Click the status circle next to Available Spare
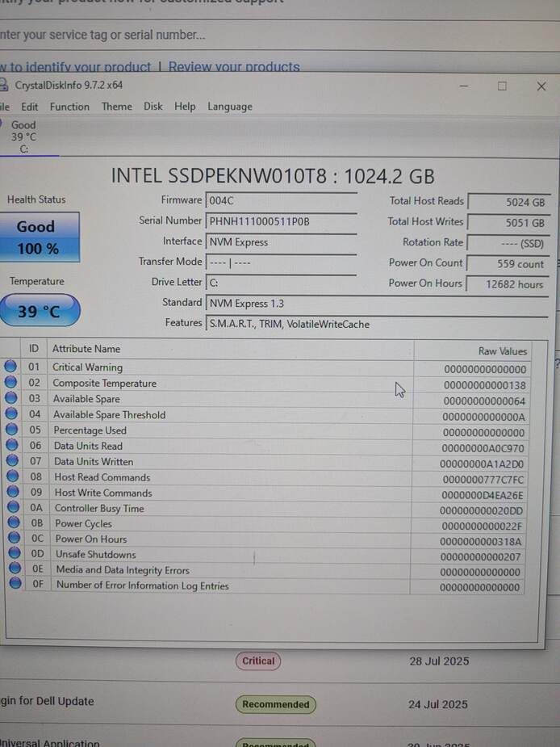The height and width of the screenshot is (747, 560). (11, 398)
